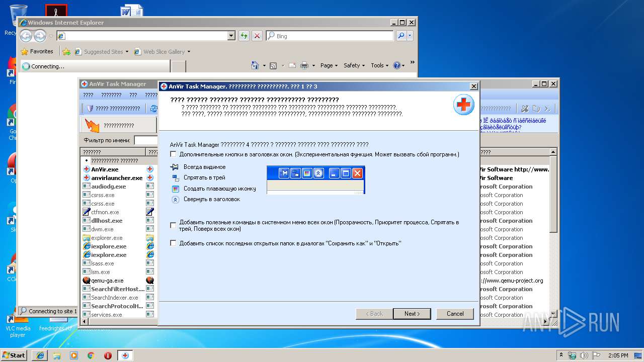
Task: Click the Cancel button in wizard
Action: [455, 314]
